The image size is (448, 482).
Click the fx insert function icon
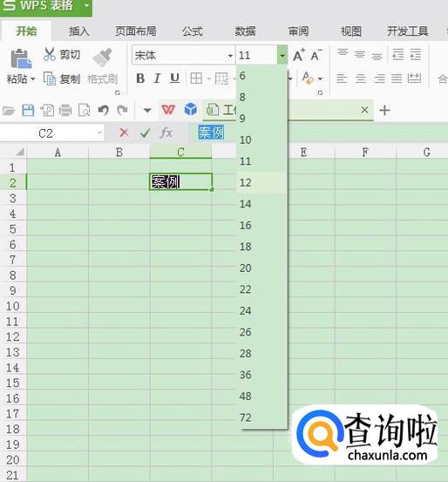click(x=166, y=132)
